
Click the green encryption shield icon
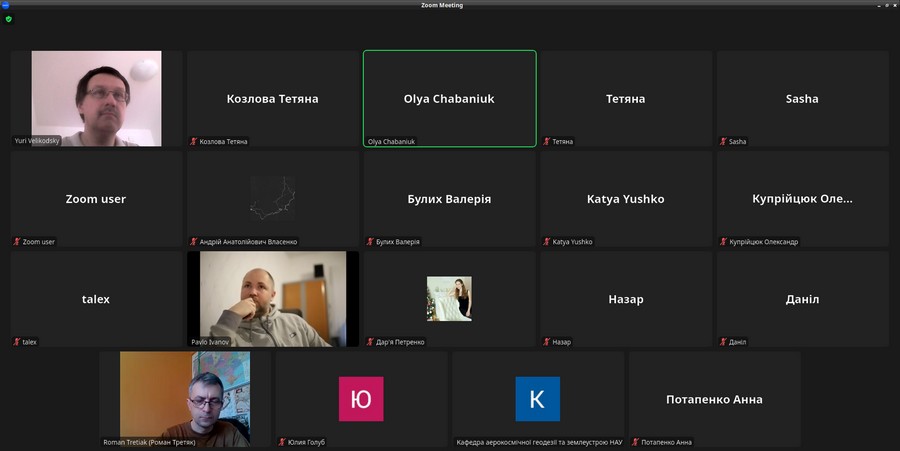click(9, 19)
